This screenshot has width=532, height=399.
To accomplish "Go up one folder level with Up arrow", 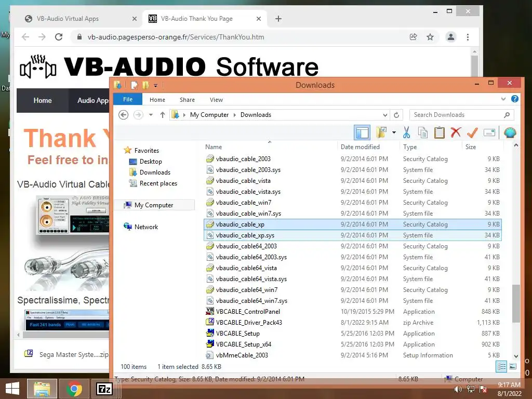I will coord(163,115).
